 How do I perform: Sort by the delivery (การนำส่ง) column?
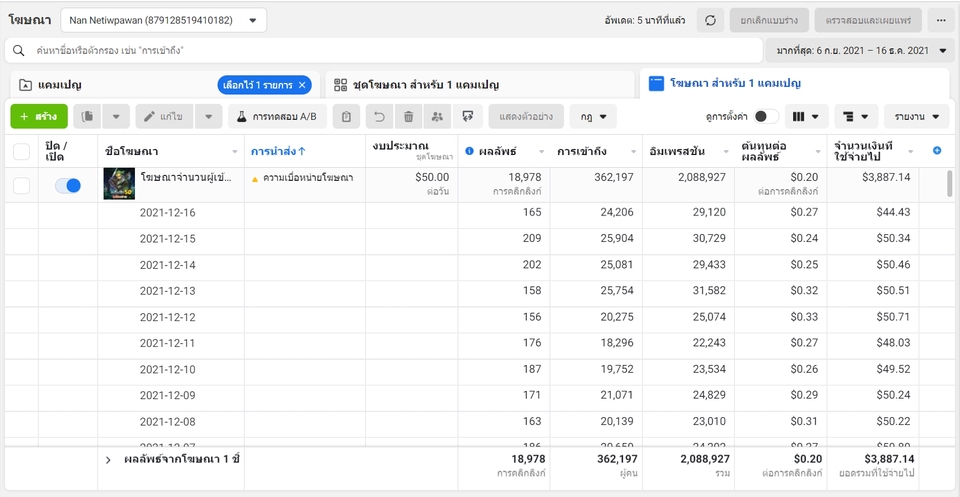pos(278,151)
